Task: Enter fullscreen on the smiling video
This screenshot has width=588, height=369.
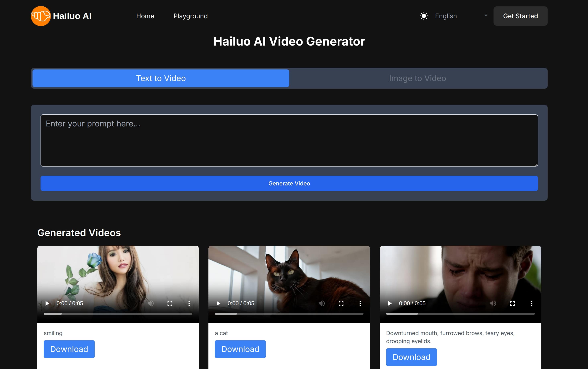Action: [170, 303]
